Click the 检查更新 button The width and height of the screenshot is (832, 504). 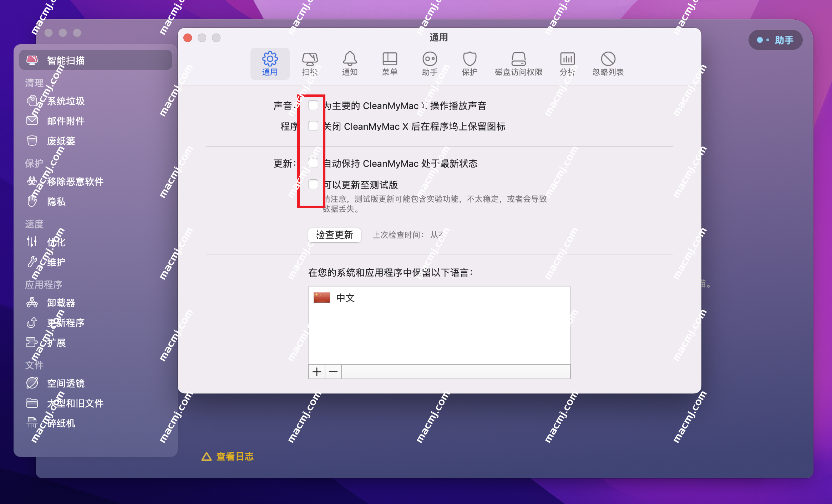click(x=335, y=235)
